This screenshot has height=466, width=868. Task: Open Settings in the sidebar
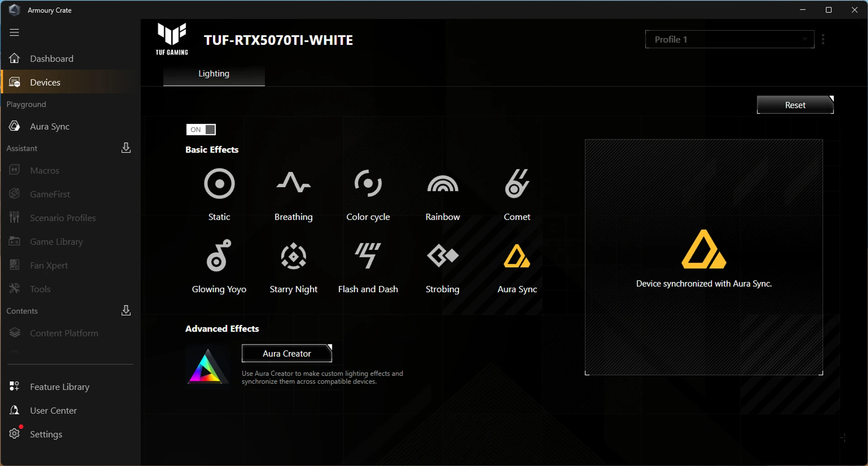(71, 434)
